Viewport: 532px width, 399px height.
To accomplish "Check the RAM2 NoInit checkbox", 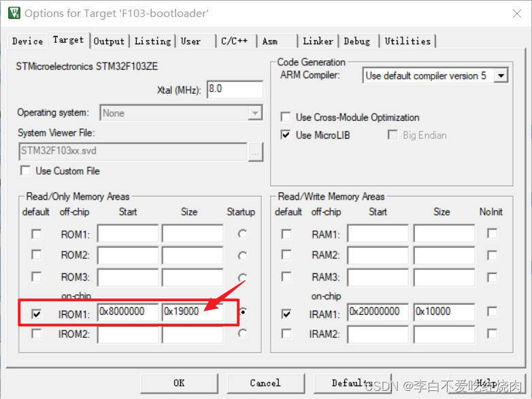I will point(492,255).
